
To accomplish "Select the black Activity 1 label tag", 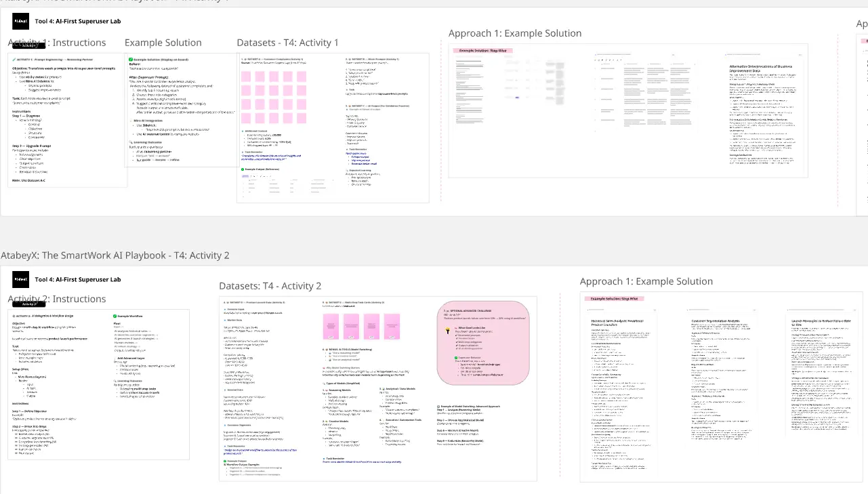I will (28, 45).
